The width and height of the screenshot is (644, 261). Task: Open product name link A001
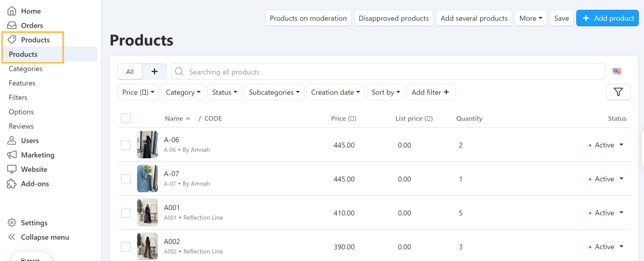point(172,208)
